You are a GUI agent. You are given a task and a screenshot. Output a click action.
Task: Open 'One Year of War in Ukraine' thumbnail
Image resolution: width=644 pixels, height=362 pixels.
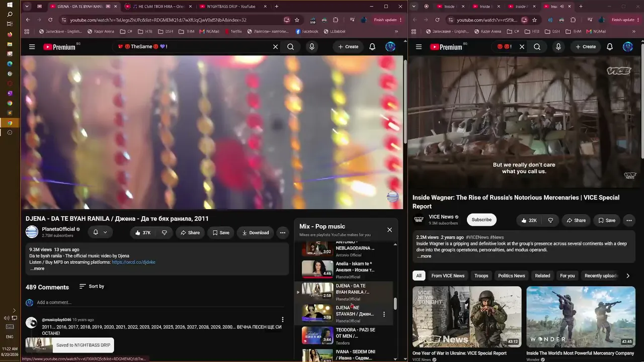point(467,317)
